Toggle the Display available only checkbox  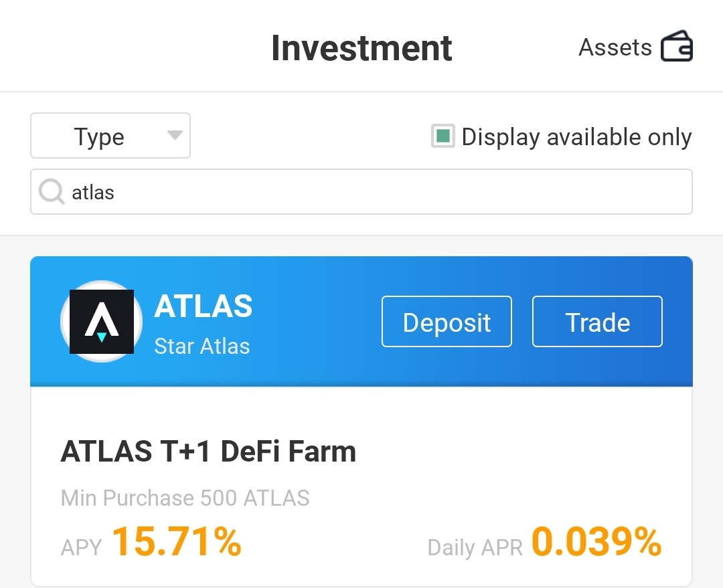click(x=443, y=136)
